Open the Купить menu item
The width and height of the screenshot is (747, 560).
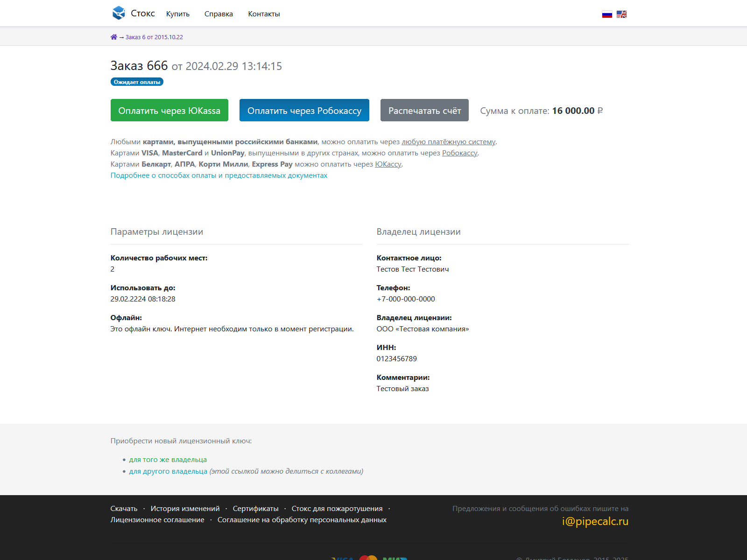[x=178, y=14]
